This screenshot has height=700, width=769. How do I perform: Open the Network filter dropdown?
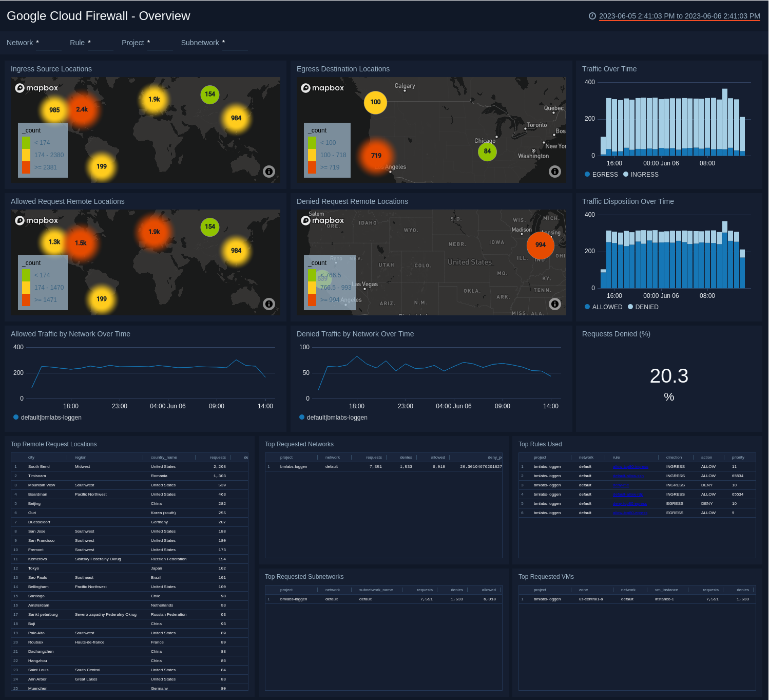click(x=48, y=46)
